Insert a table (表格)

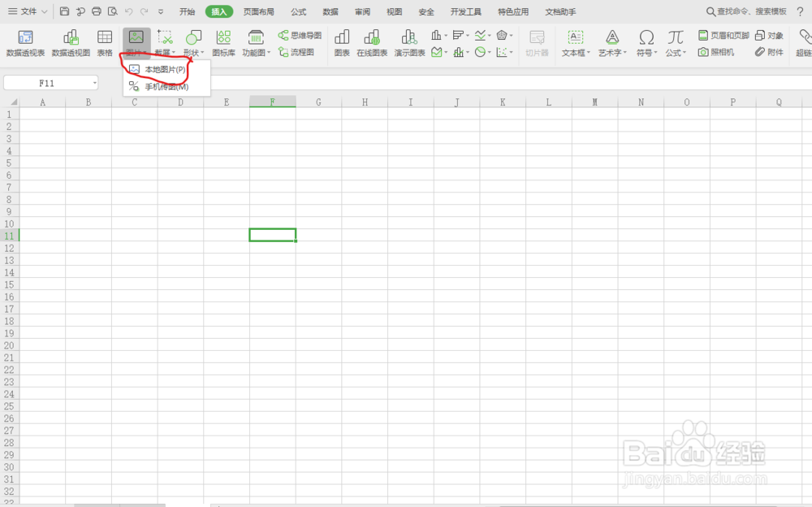105,43
